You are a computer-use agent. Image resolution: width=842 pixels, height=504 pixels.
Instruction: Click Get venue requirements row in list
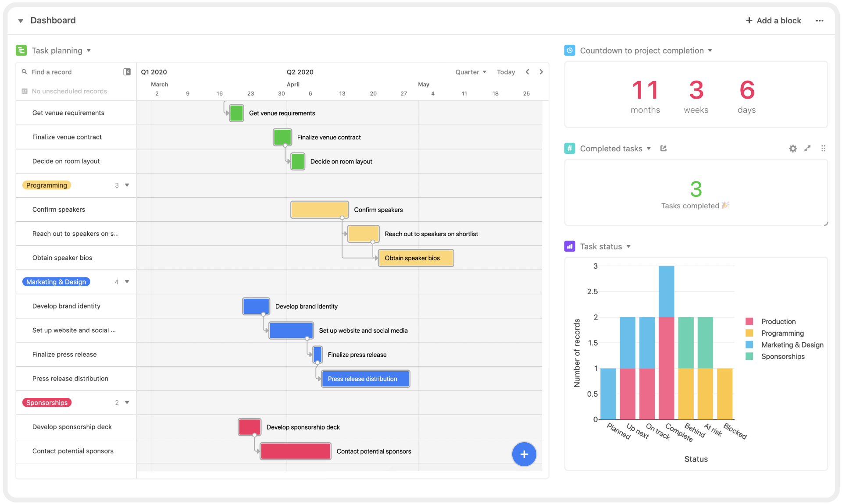tap(76, 113)
